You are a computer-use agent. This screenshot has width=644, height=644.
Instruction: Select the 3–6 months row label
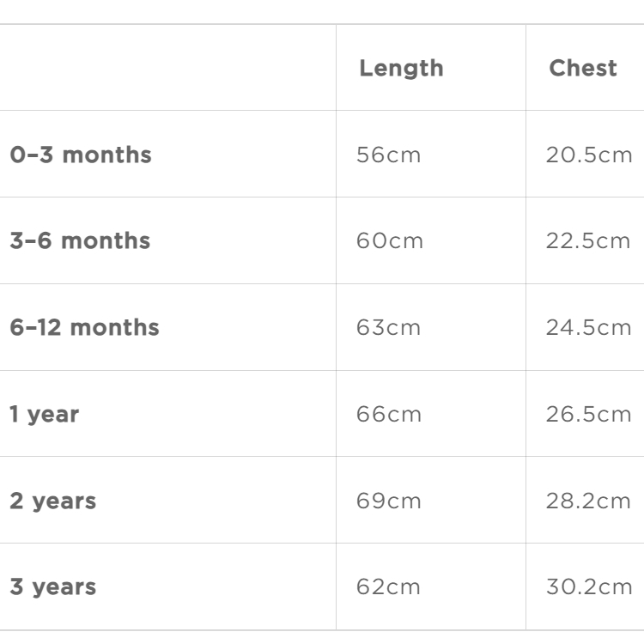[80, 241]
